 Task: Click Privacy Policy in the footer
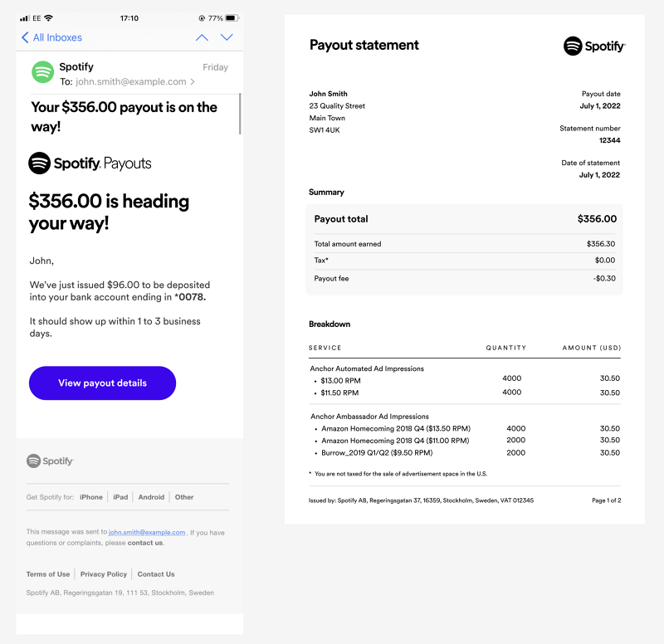tap(103, 573)
